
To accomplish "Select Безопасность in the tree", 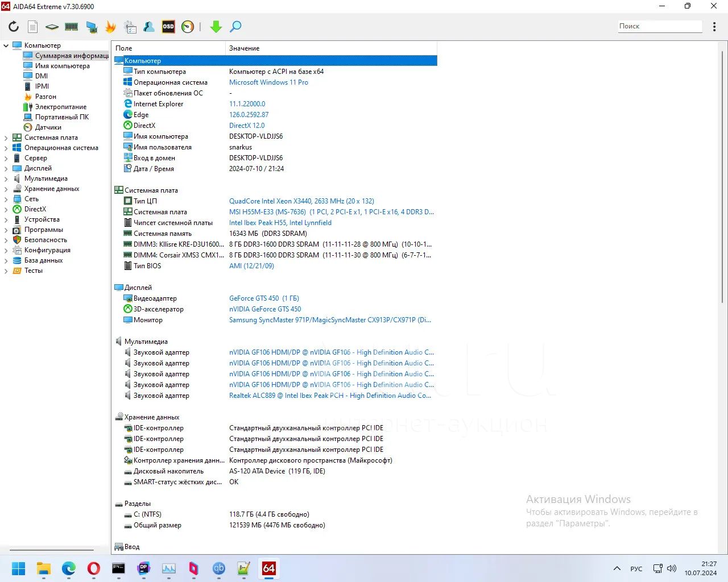I will click(x=45, y=240).
